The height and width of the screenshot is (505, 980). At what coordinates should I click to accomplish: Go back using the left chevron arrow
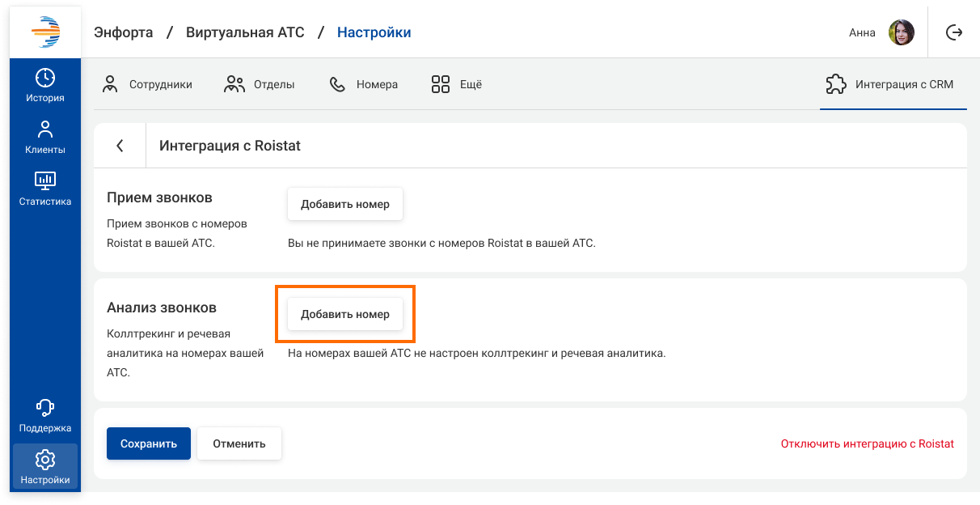pos(120,146)
